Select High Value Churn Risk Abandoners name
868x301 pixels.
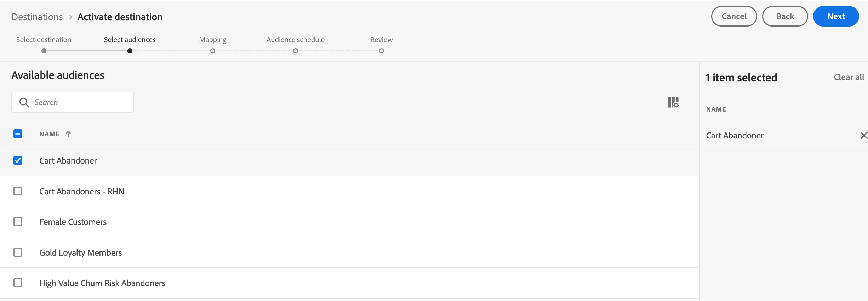point(102,283)
